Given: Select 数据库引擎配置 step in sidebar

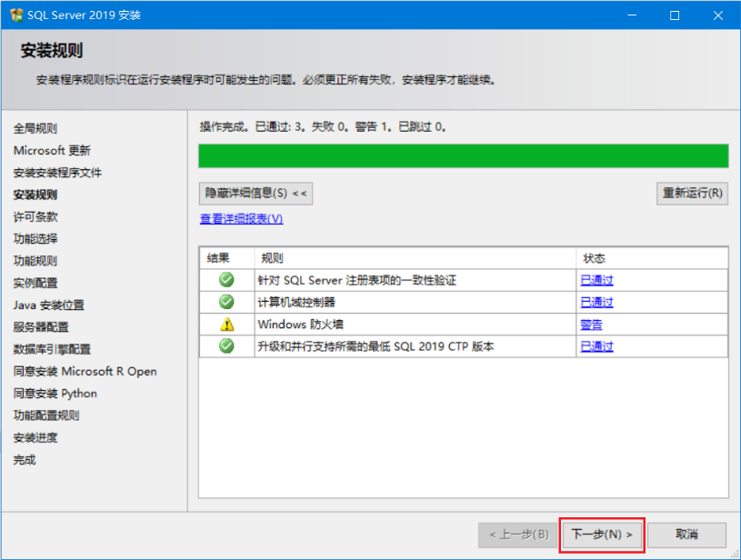Looking at the screenshot, I should pos(52,349).
